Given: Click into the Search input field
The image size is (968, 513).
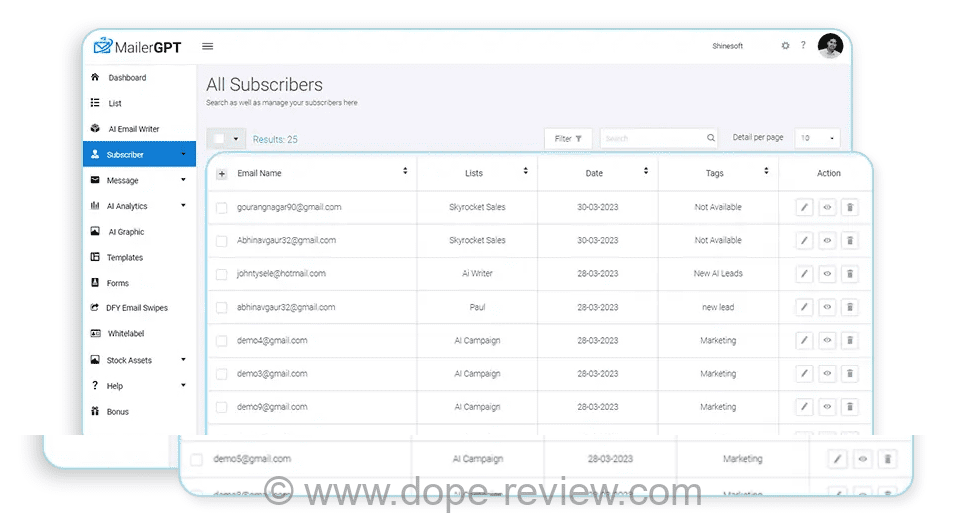Looking at the screenshot, I should [652, 139].
